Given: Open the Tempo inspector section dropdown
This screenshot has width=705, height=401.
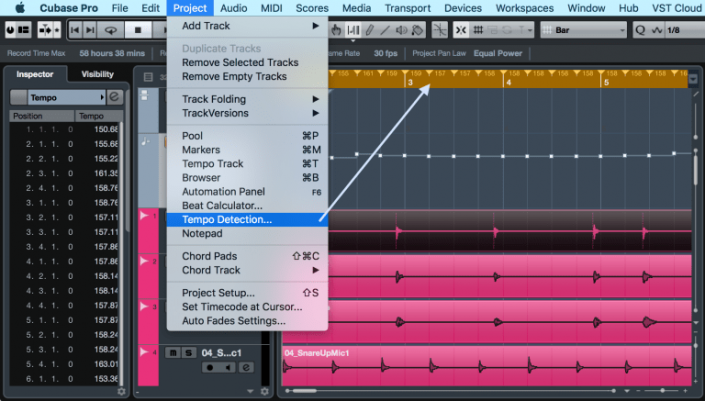Looking at the screenshot, I should 66,97.
